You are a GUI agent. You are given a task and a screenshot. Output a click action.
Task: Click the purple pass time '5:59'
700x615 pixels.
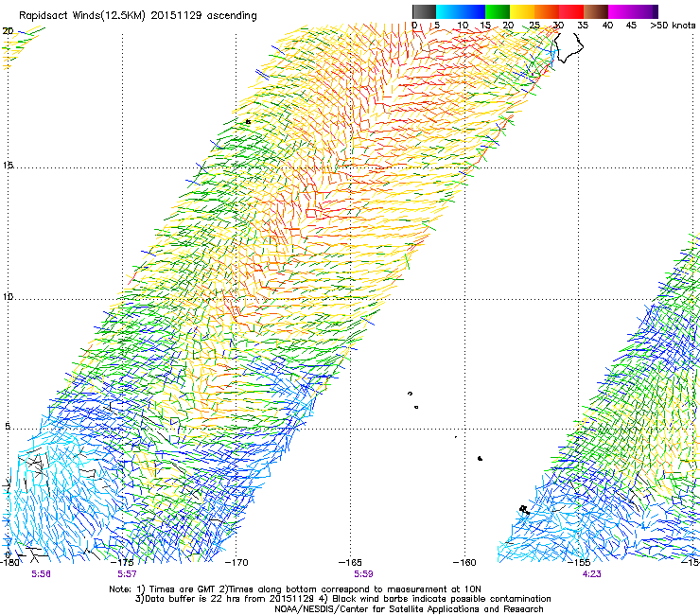coord(363,574)
